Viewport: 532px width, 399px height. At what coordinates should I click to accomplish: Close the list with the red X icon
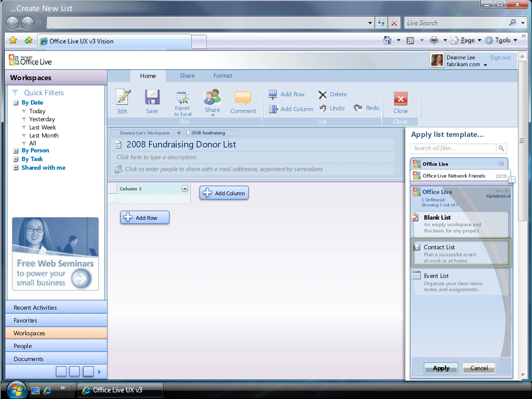[400, 99]
